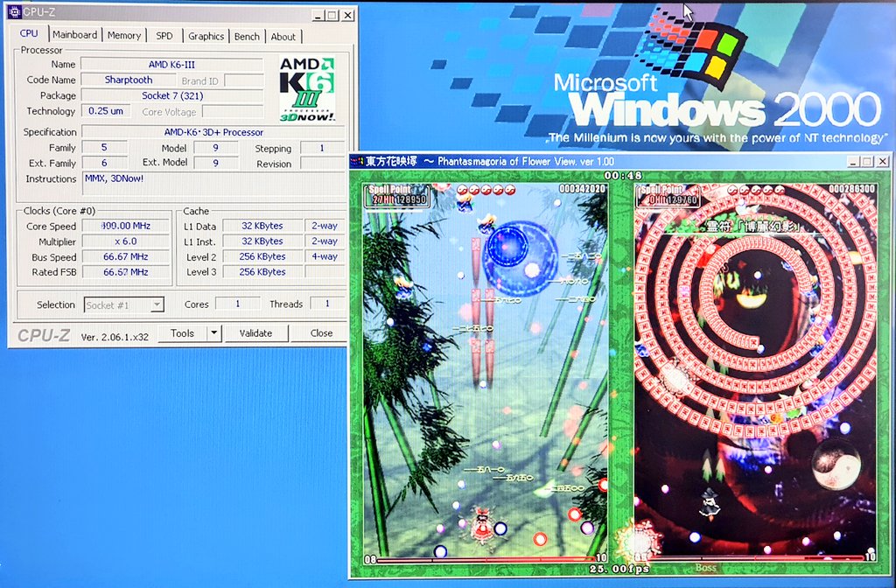Close the Phantasmagoria of Flower View window
896x588 pixels.
(883, 162)
